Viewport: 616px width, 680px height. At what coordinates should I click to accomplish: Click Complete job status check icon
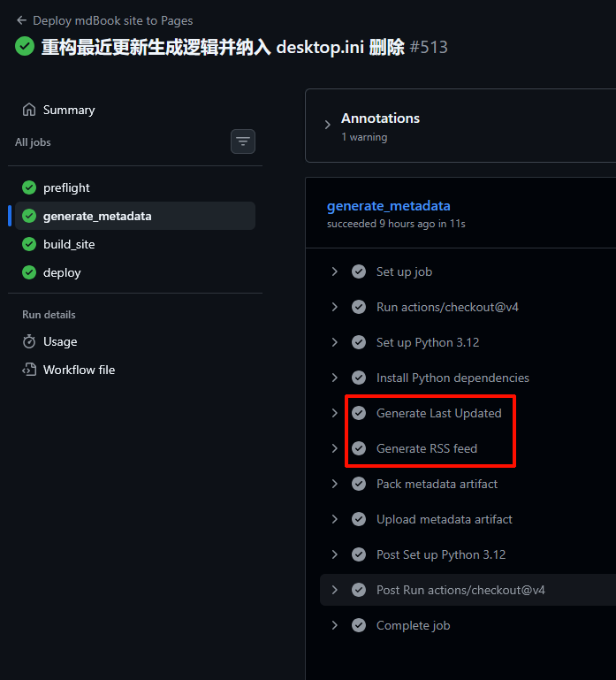359,625
